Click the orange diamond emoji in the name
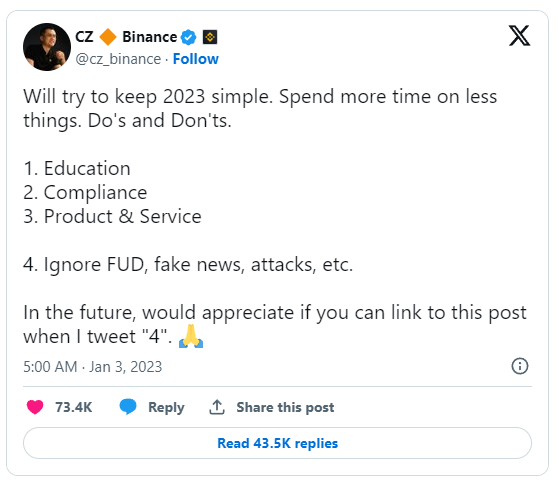 coord(108,37)
